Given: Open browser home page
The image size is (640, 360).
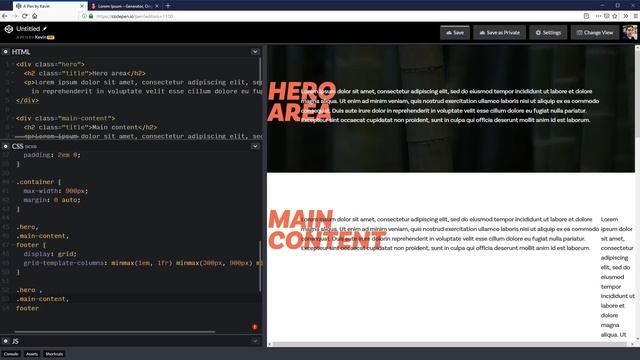Looking at the screenshot, I should click(x=35, y=16).
